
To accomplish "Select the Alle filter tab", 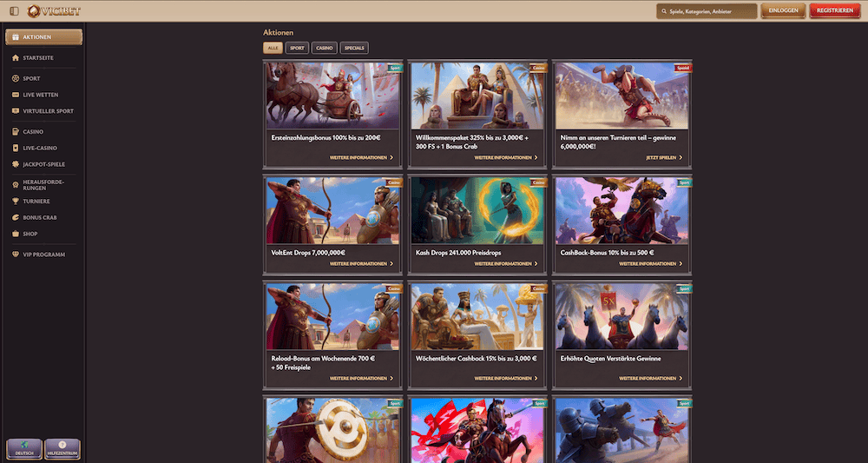I will (273, 49).
